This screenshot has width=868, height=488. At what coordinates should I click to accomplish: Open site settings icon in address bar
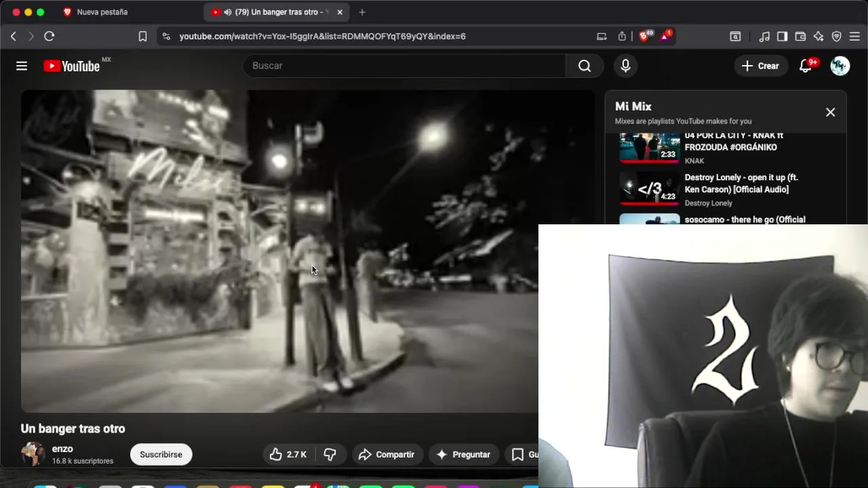tap(166, 37)
